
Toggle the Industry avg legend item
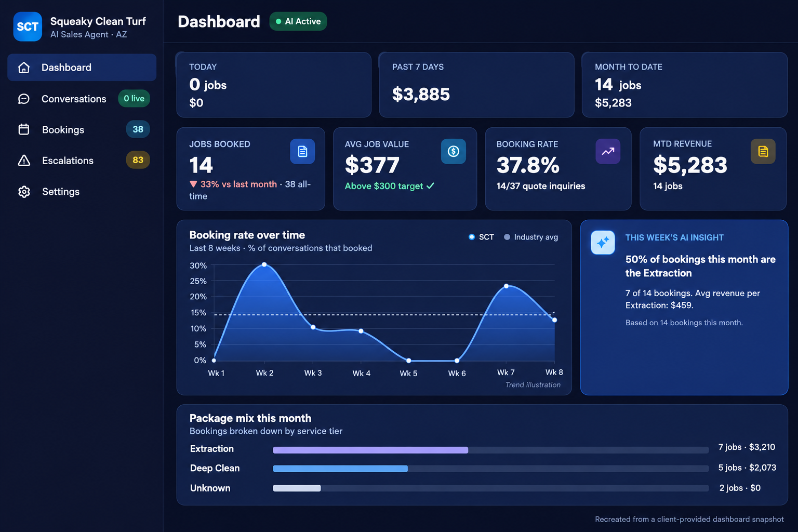tap(531, 237)
